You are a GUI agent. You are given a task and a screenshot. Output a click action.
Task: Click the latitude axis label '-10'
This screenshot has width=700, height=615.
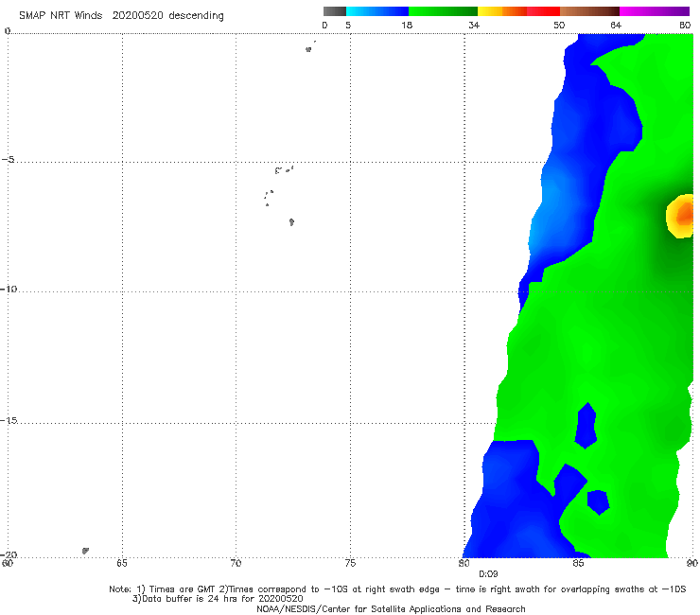[x=9, y=289]
